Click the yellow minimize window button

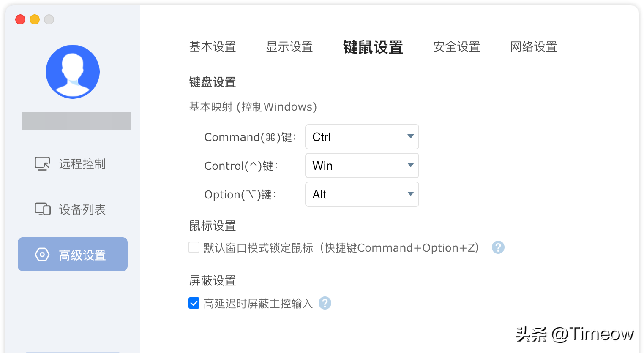[x=35, y=19]
